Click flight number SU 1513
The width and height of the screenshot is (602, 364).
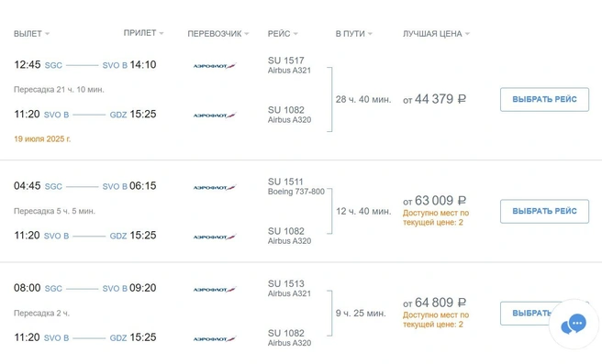tap(286, 284)
